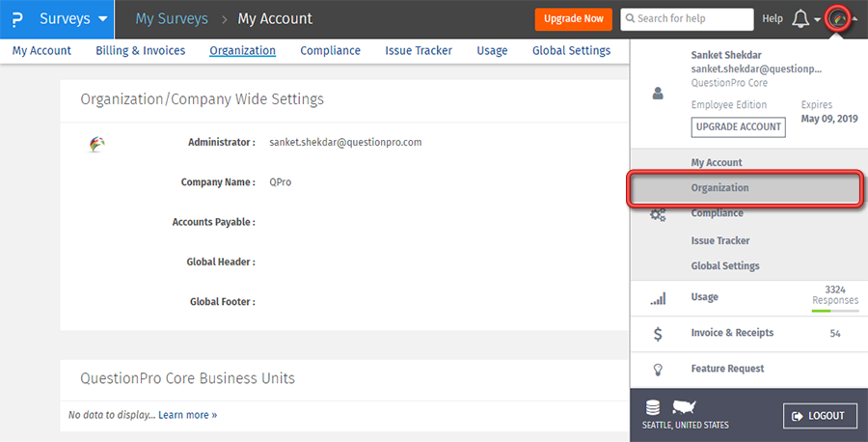Switch to Billing & Invoices tab

click(141, 50)
